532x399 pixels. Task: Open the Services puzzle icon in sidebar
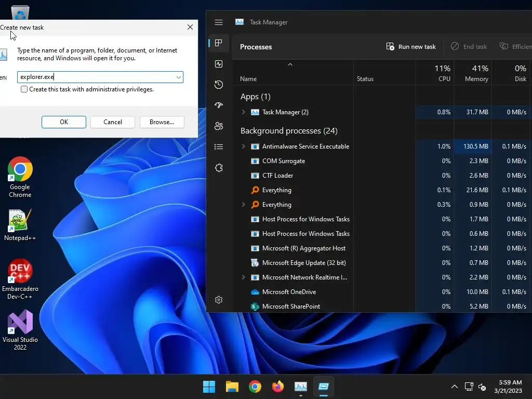(219, 168)
